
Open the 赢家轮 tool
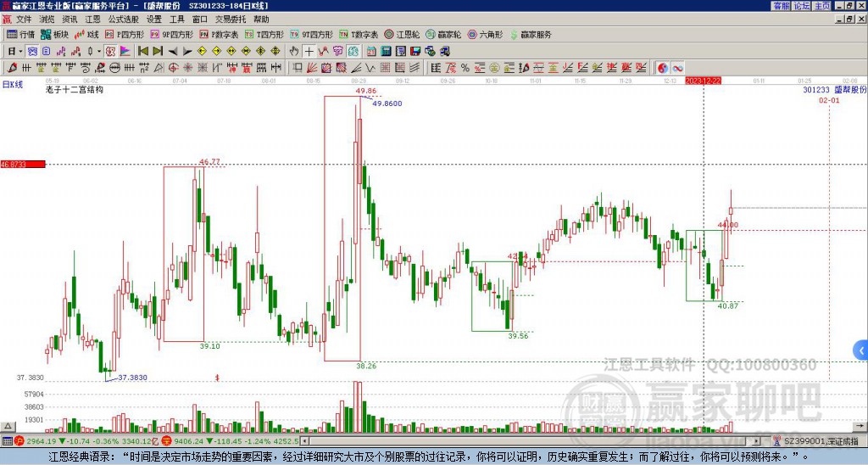coord(443,34)
